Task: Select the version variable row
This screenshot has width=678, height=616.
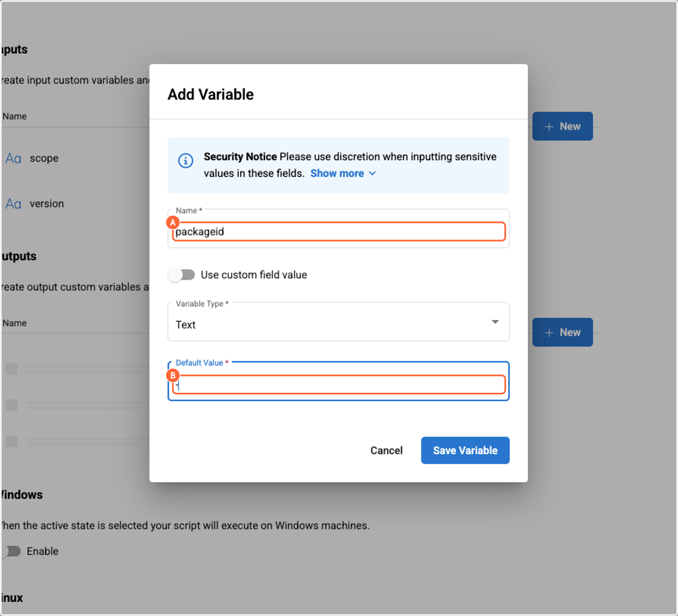Action: click(x=76, y=203)
